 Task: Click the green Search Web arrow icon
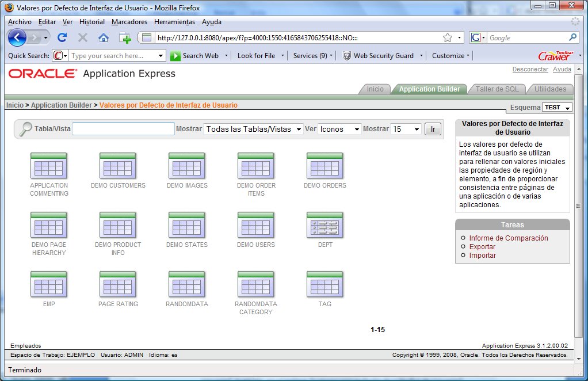click(175, 56)
